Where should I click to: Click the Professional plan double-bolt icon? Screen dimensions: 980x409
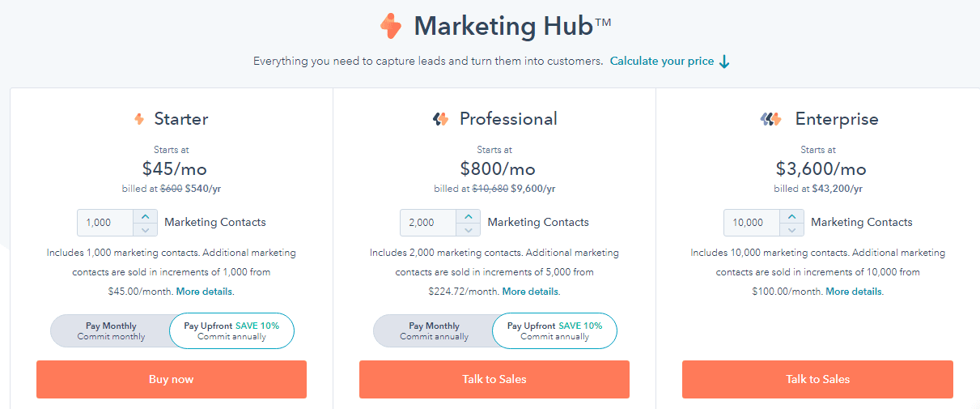pyautogui.click(x=440, y=119)
